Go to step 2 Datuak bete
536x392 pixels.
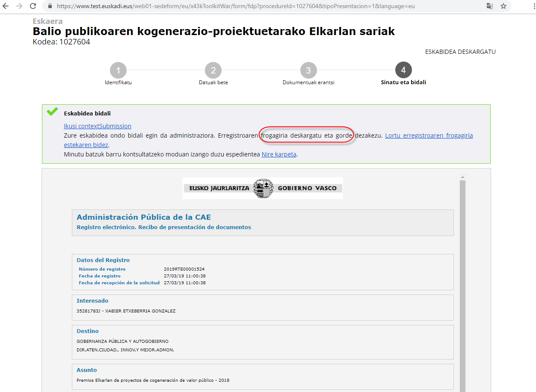click(x=213, y=71)
